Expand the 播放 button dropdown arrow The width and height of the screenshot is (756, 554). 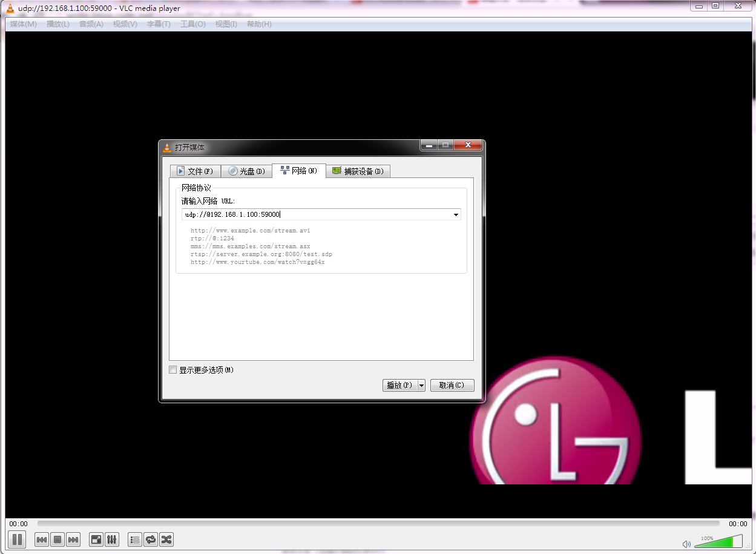(422, 385)
